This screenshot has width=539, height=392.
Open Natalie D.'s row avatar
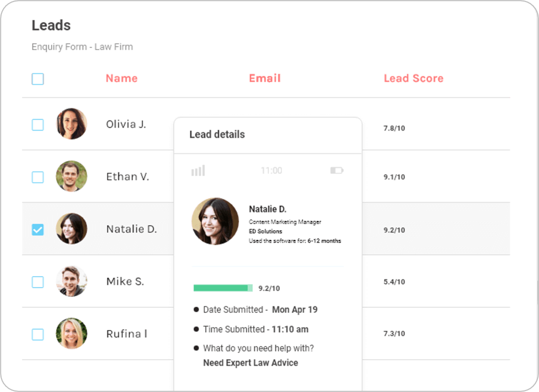click(x=72, y=229)
